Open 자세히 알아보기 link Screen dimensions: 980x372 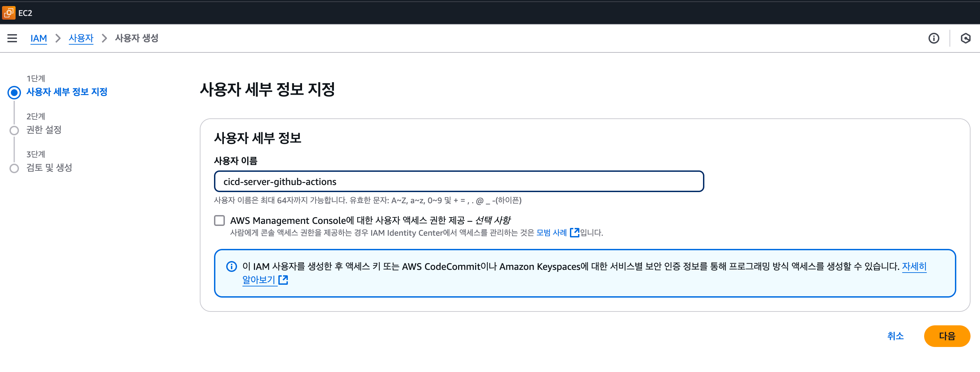coord(914,266)
